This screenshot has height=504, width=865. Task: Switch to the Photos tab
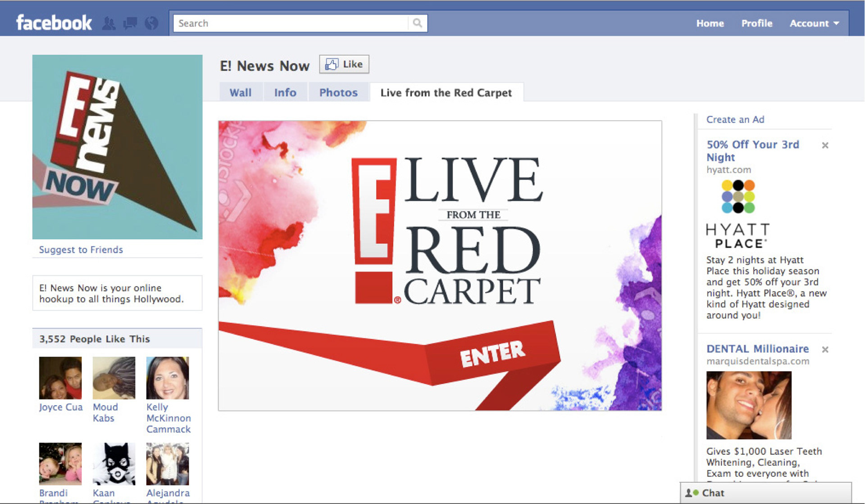pyautogui.click(x=338, y=92)
